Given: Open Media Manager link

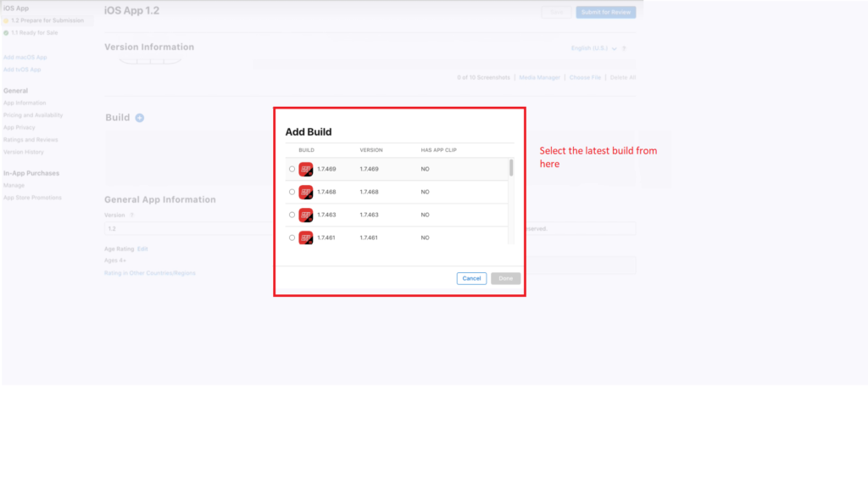Looking at the screenshot, I should [x=540, y=77].
